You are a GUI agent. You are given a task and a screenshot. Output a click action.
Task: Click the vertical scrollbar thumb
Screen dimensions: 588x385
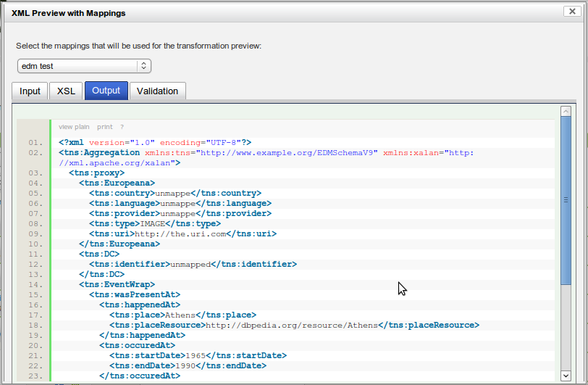point(566,200)
